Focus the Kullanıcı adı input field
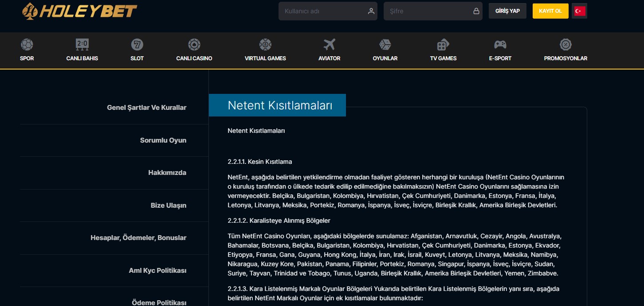The width and height of the screenshot is (644, 306). tap(328, 11)
